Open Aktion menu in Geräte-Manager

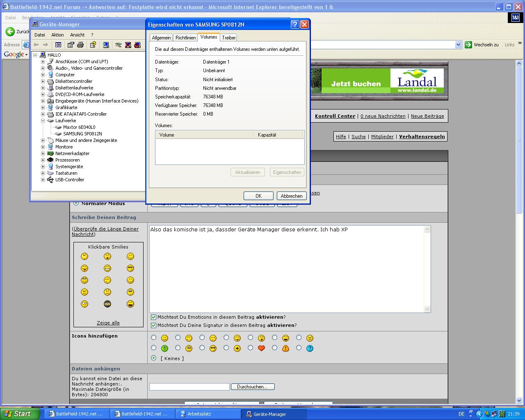point(57,35)
